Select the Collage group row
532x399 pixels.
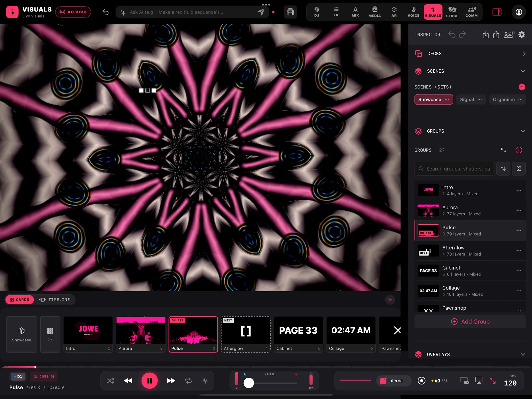[470, 291]
